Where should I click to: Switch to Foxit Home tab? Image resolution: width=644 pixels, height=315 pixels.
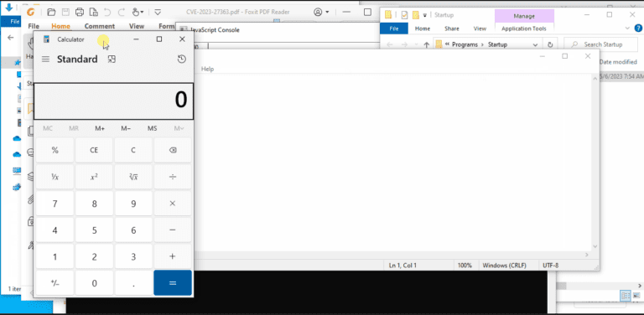pos(60,26)
